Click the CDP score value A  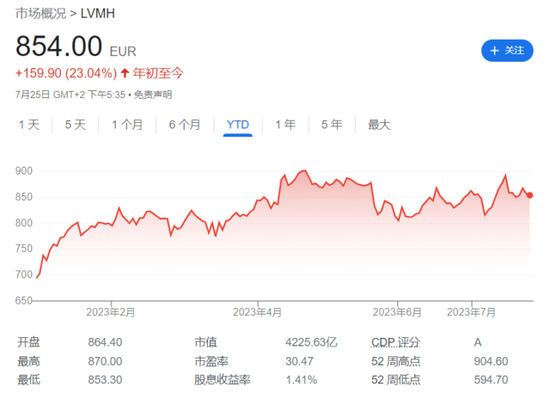(478, 342)
